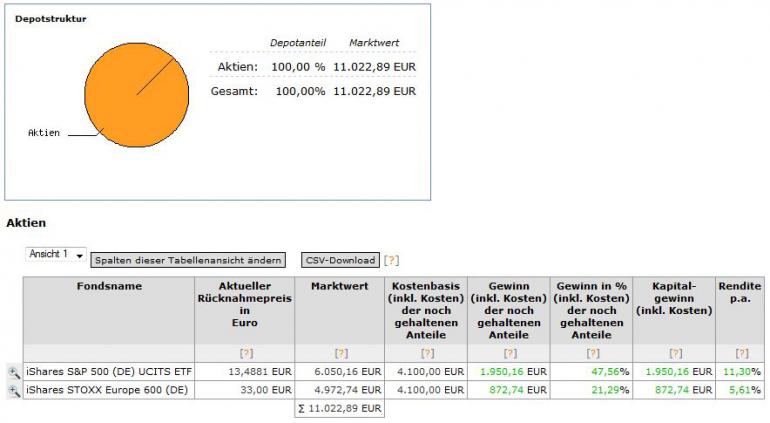The height and width of the screenshot is (423, 770).
Task: Open help [?] under Aktueller Rücknahmepreis column
Action: 244,353
